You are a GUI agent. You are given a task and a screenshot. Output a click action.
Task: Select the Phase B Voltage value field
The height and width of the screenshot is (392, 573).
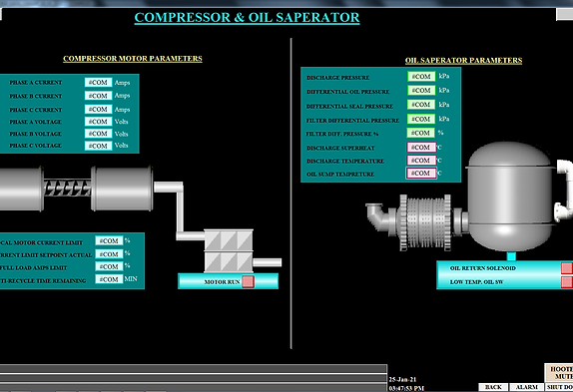pos(98,134)
